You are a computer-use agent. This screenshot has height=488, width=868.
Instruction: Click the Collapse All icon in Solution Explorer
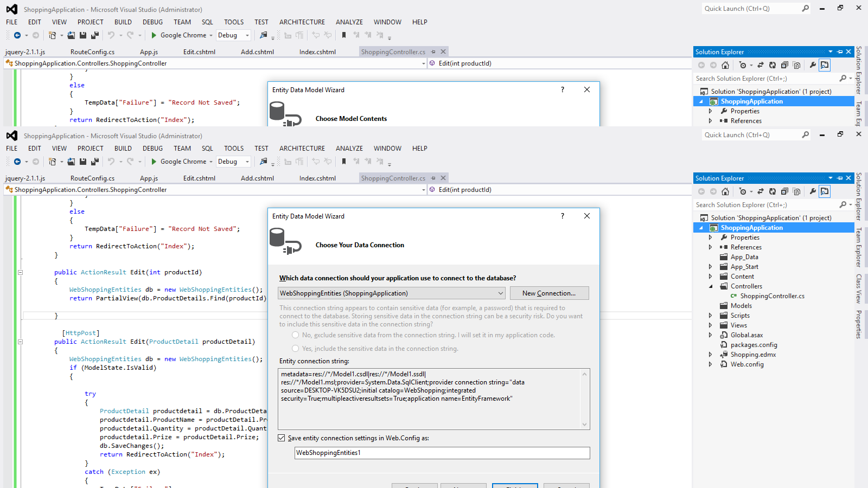pos(784,191)
